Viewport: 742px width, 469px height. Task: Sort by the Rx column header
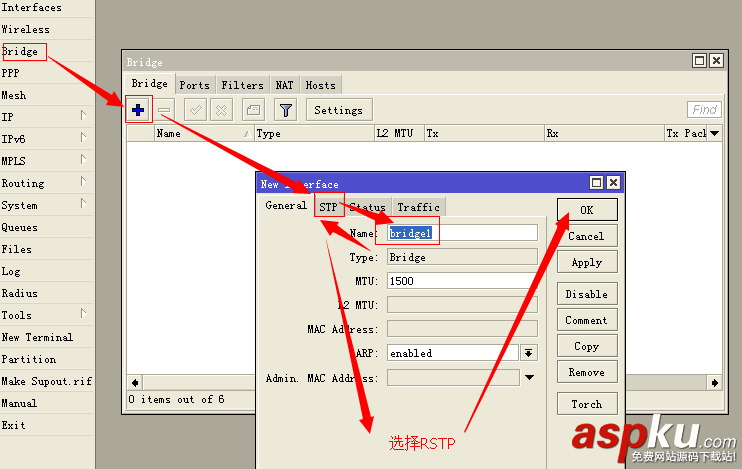[x=605, y=133]
